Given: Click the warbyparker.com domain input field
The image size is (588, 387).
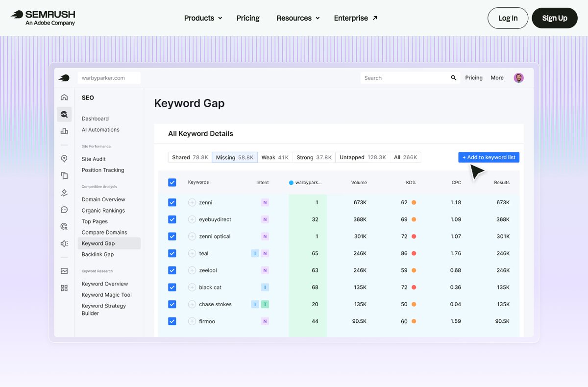Looking at the screenshot, I should point(109,78).
